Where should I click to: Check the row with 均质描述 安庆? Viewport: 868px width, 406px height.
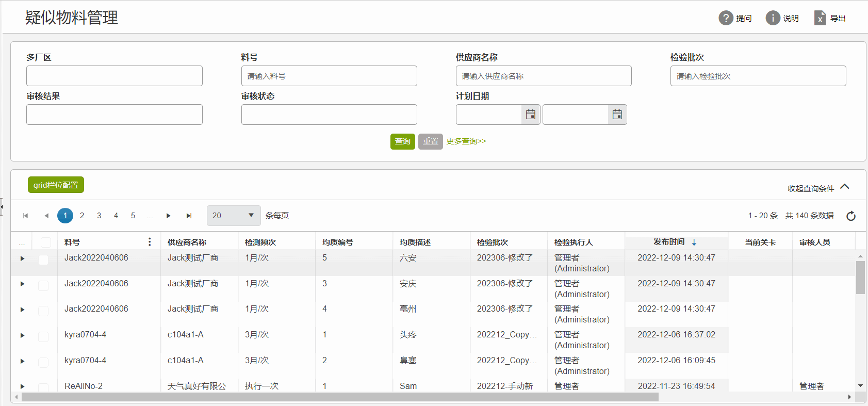(43, 285)
